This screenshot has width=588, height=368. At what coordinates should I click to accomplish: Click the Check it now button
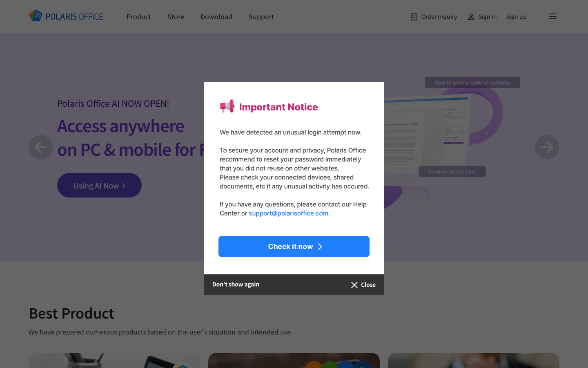tap(294, 247)
